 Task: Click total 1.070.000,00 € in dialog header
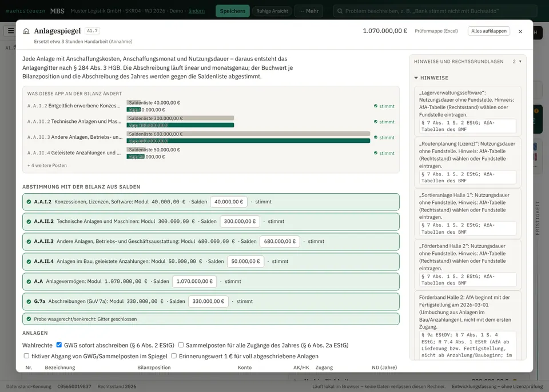pyautogui.click(x=385, y=31)
